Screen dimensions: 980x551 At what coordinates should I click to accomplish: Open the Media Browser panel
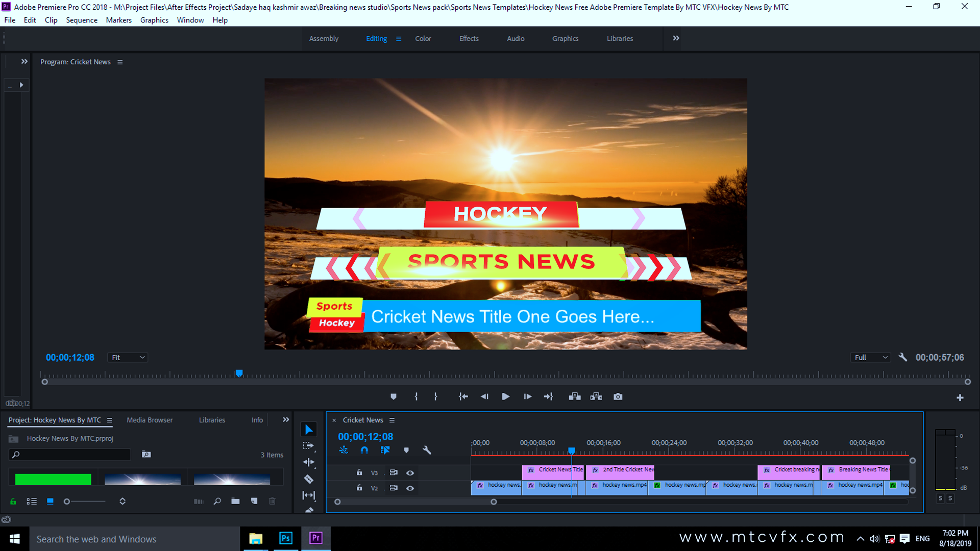[150, 420]
